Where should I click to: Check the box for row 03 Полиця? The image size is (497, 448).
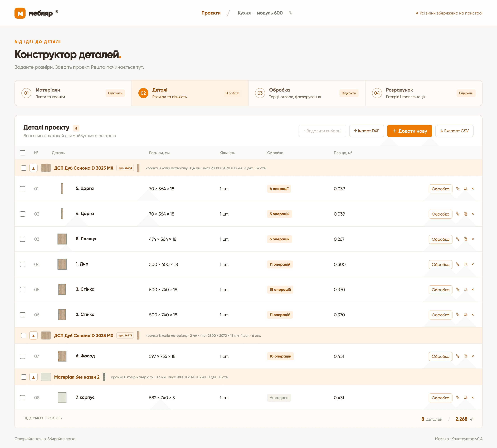click(x=23, y=239)
